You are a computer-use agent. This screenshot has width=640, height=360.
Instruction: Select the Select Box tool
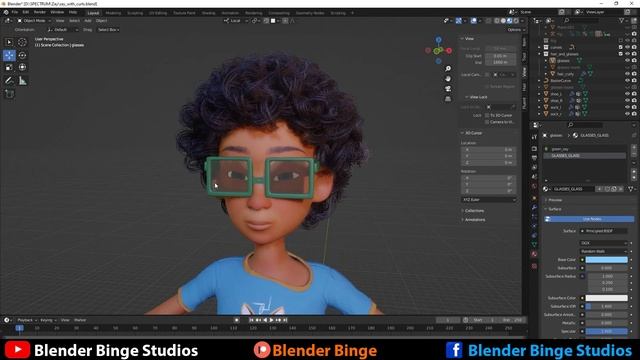(x=9, y=42)
